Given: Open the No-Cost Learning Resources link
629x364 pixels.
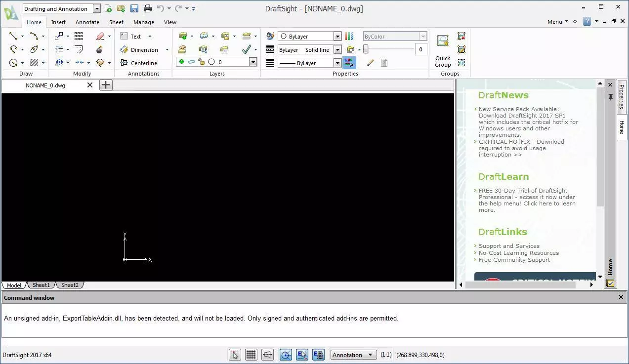Looking at the screenshot, I should point(519,253).
